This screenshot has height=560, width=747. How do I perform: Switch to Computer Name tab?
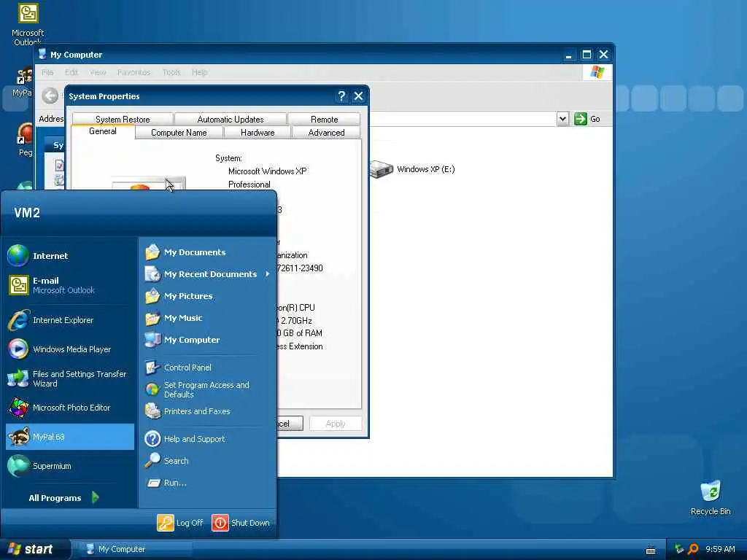tap(179, 133)
